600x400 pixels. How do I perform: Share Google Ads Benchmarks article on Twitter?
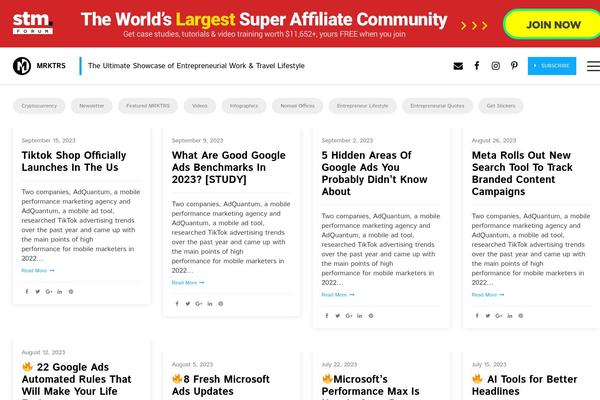tap(188, 304)
